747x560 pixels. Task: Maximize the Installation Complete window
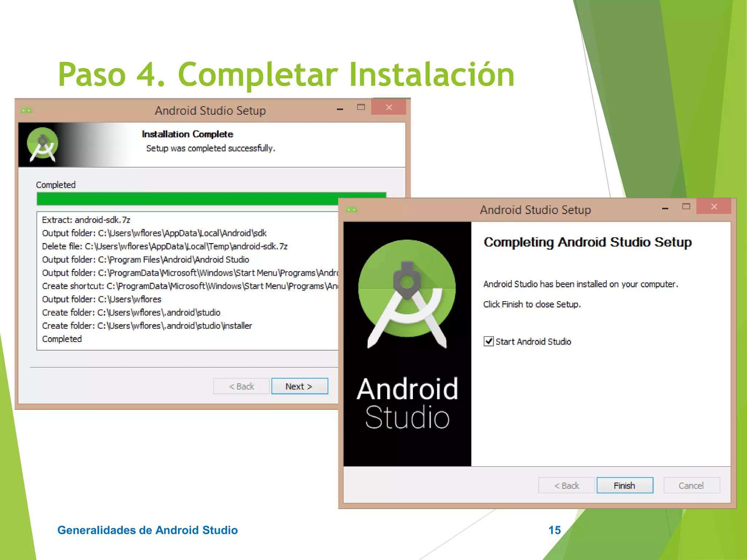pyautogui.click(x=361, y=107)
